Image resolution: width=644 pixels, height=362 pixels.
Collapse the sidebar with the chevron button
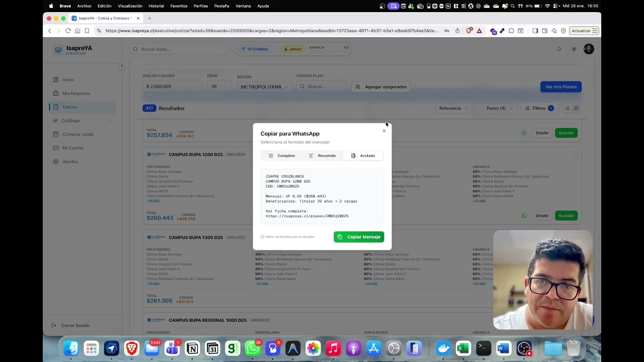122,66
